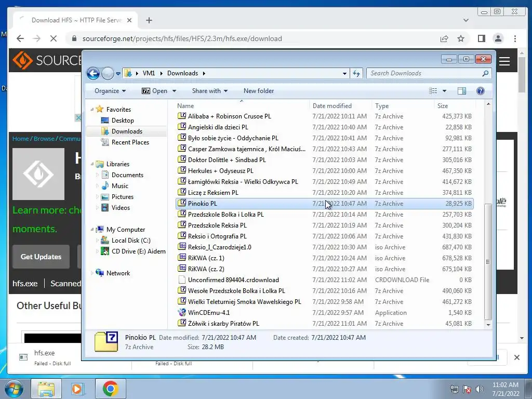
Task: Click the Chrome share page icon
Action: click(x=444, y=38)
